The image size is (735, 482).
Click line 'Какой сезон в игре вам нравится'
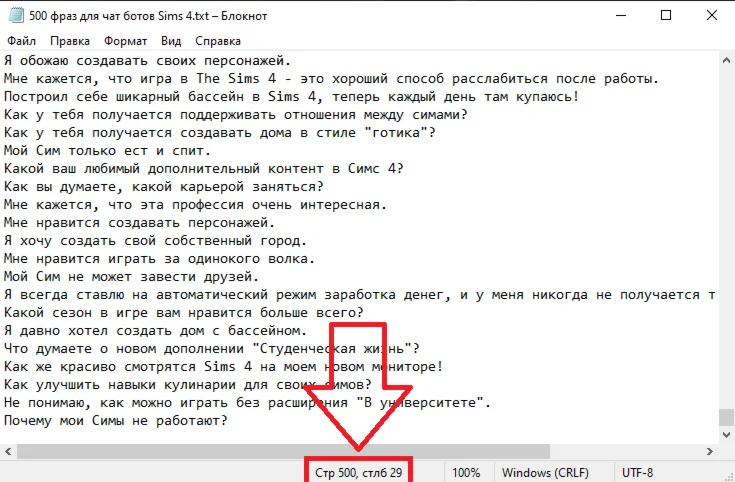coord(184,312)
